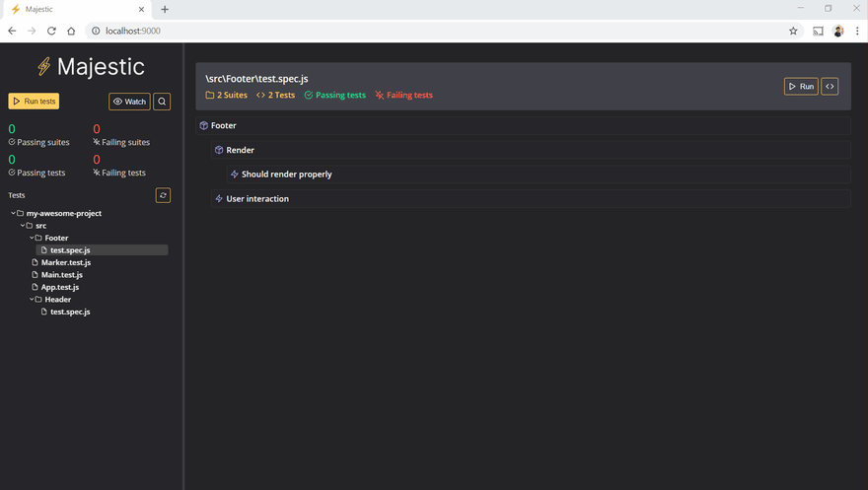Click the User interaction test
Image resolution: width=868 pixels, height=490 pixels.
coord(531,198)
